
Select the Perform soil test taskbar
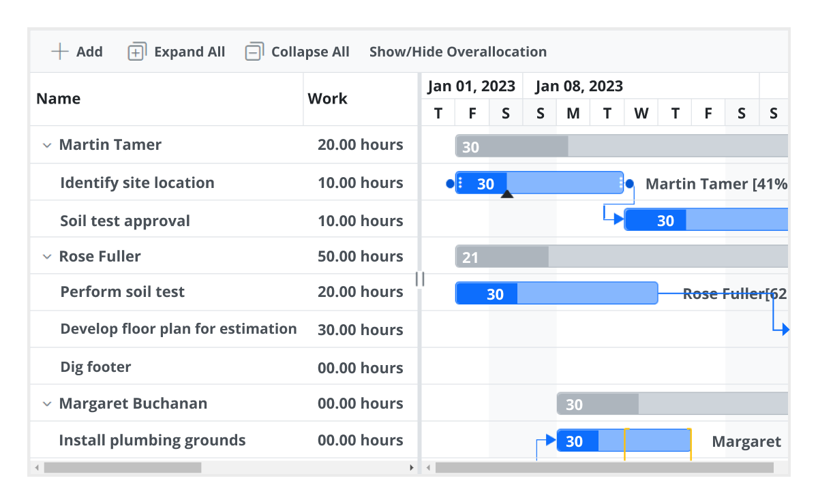556,293
